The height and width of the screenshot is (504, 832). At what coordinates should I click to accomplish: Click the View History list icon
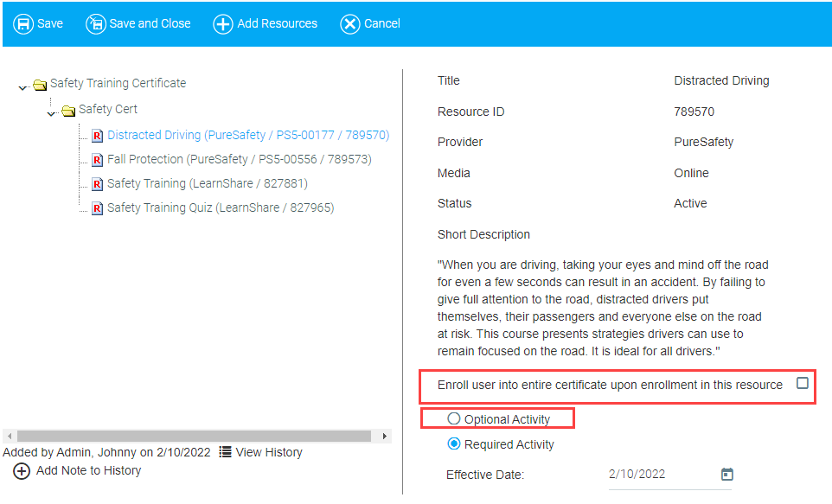pyautogui.click(x=226, y=452)
